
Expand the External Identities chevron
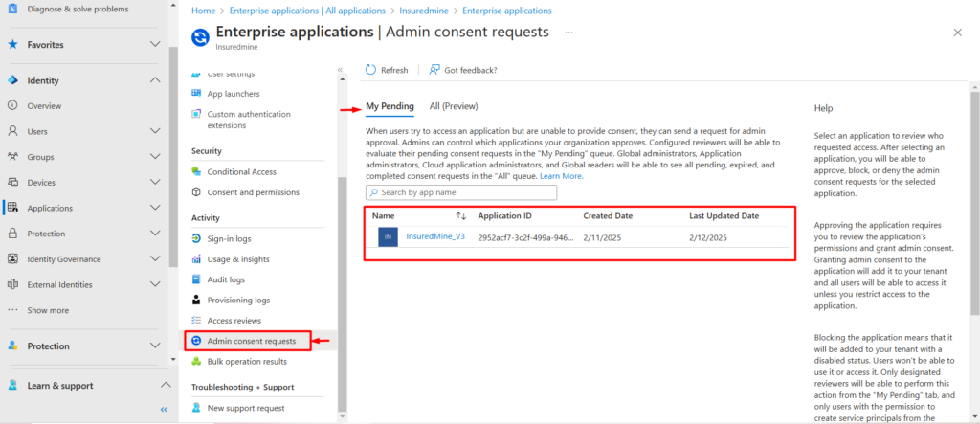pos(156,284)
